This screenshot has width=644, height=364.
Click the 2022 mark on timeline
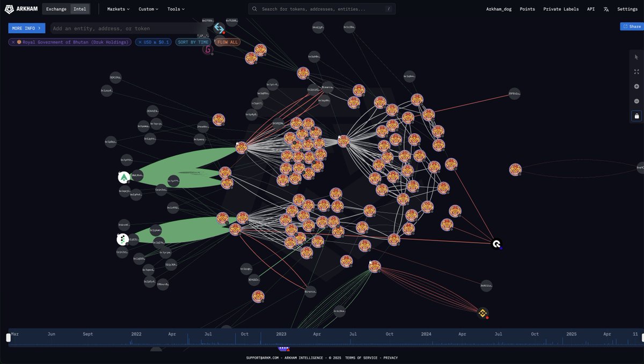136,334
